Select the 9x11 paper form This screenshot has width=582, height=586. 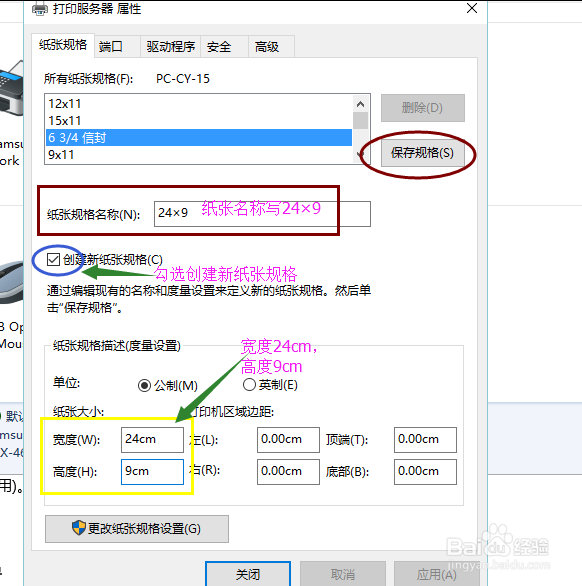point(199,154)
